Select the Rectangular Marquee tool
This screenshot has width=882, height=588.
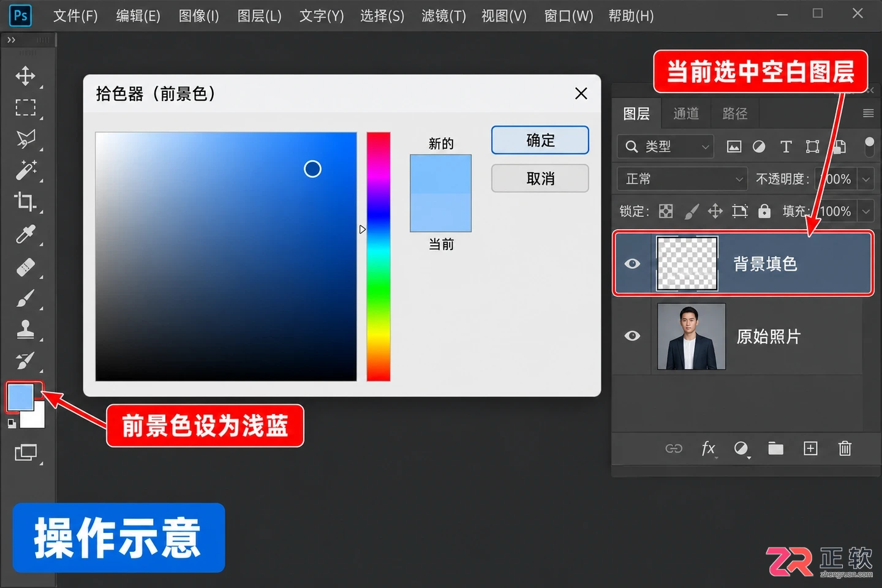click(25, 108)
